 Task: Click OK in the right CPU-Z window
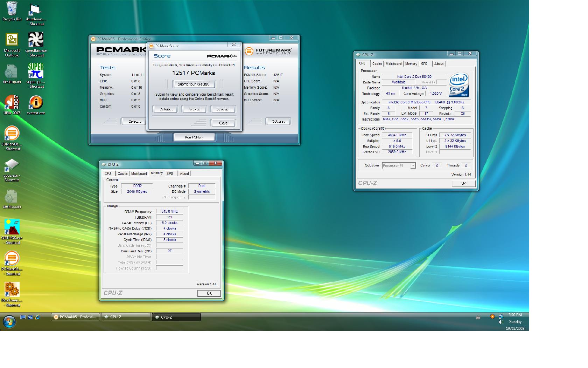pyautogui.click(x=463, y=183)
